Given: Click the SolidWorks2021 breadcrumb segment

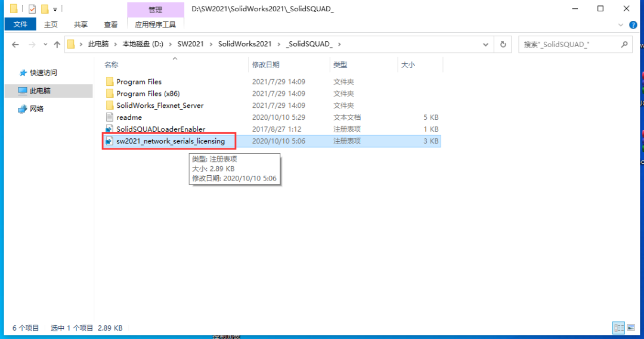Looking at the screenshot, I should [245, 44].
